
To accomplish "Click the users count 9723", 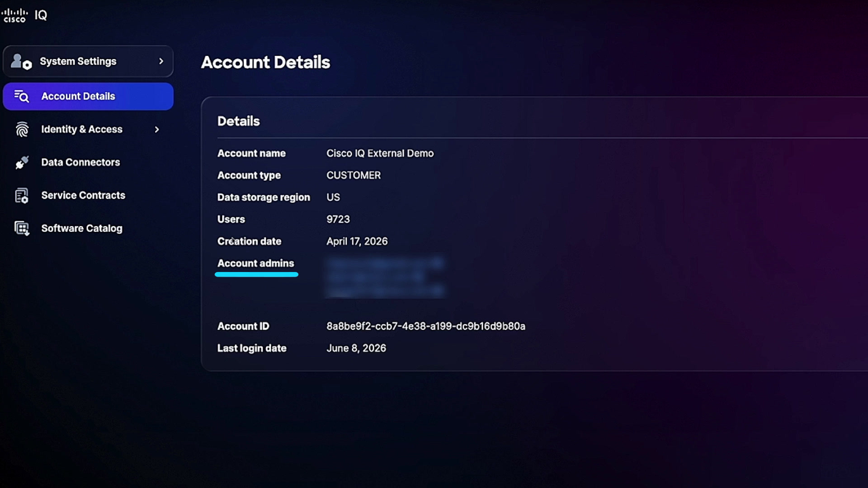I will (338, 219).
